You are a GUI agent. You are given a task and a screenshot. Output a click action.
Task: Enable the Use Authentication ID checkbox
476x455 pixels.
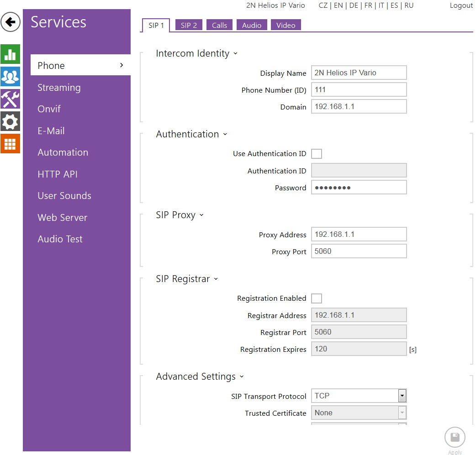tap(317, 154)
